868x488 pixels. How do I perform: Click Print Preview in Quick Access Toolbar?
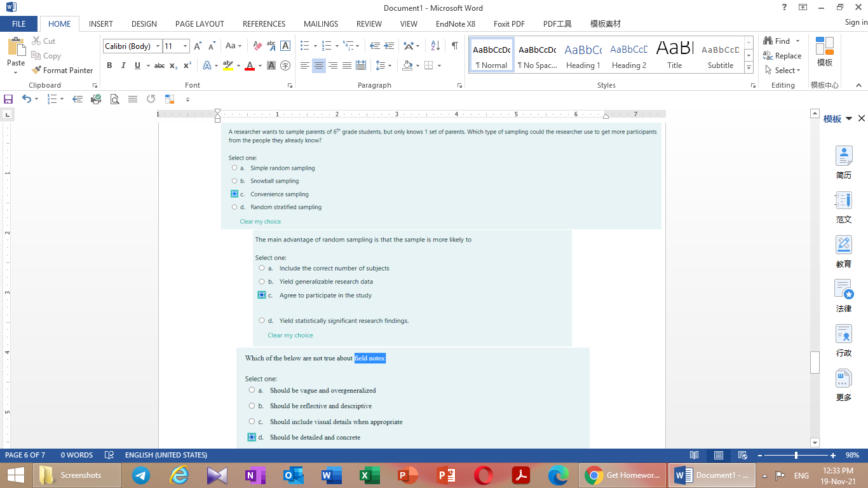tap(115, 99)
